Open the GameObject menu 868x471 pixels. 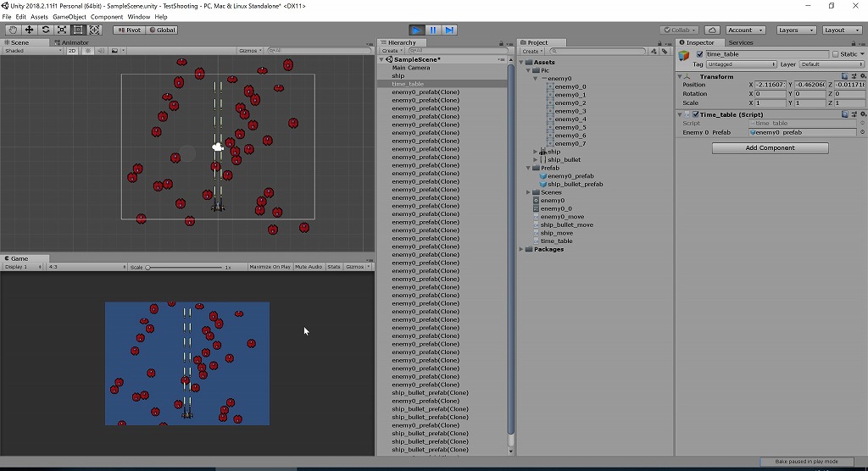pos(70,17)
